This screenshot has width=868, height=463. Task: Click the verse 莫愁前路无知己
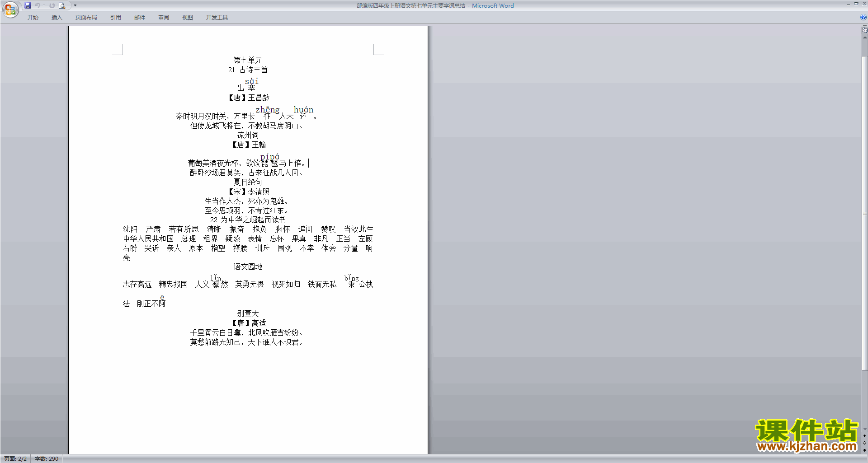215,342
